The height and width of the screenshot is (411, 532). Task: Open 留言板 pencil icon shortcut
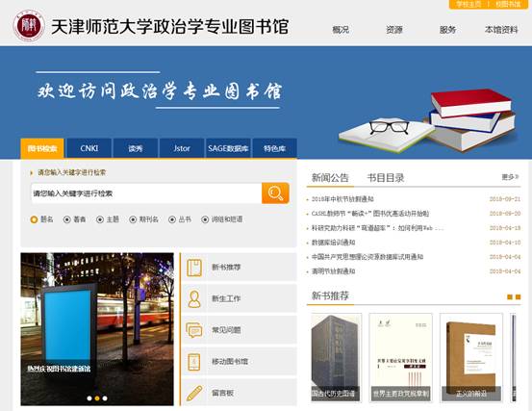click(x=194, y=393)
